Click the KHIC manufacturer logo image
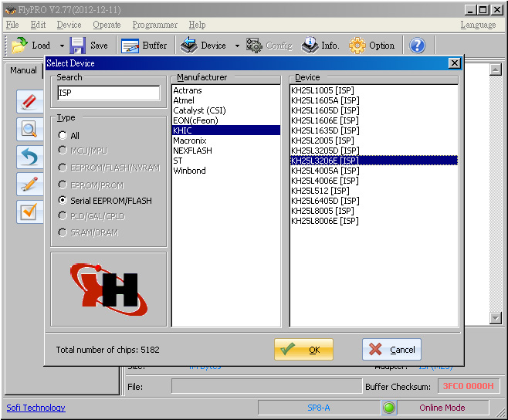 pos(109,290)
